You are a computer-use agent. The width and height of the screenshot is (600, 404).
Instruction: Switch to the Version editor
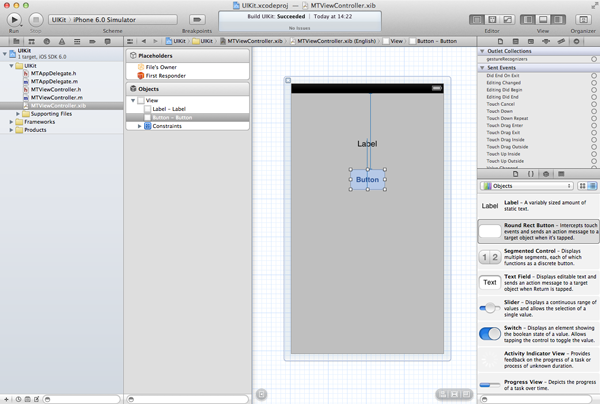(507, 20)
